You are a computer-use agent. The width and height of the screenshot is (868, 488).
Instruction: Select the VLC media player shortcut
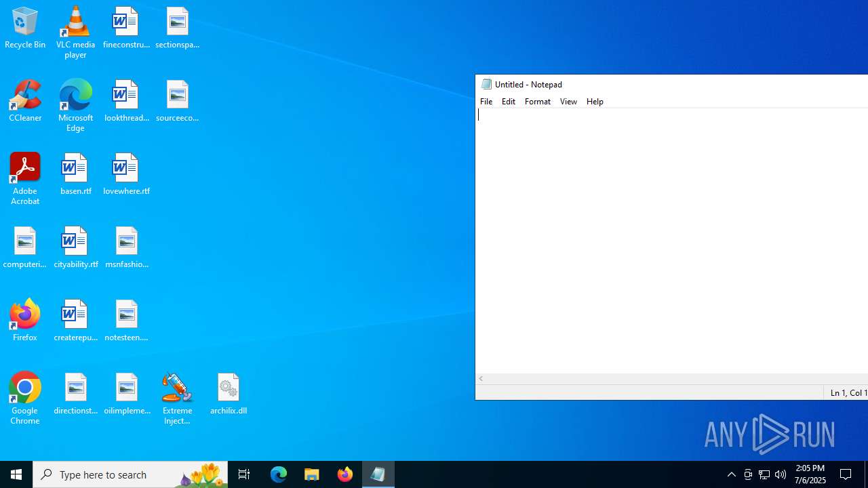[75, 33]
